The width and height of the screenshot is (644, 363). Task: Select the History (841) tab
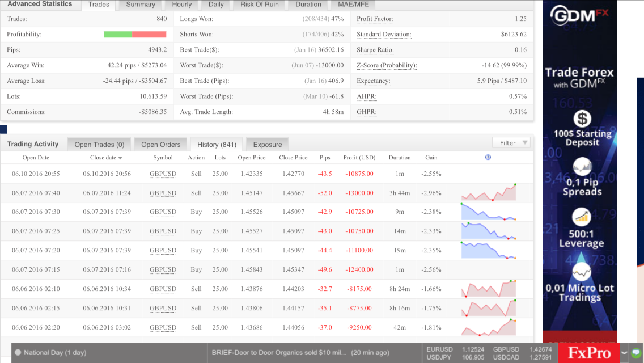point(217,144)
